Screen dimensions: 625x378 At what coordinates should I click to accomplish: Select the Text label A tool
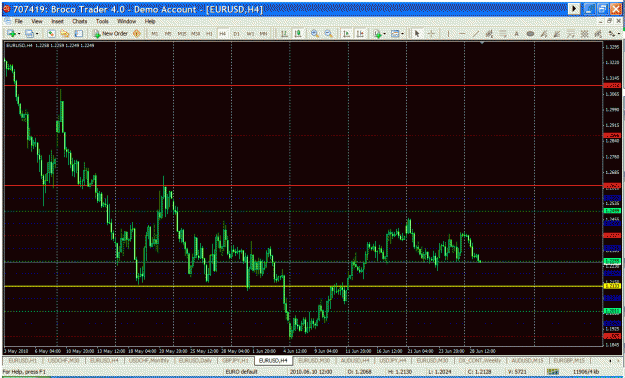517,34
